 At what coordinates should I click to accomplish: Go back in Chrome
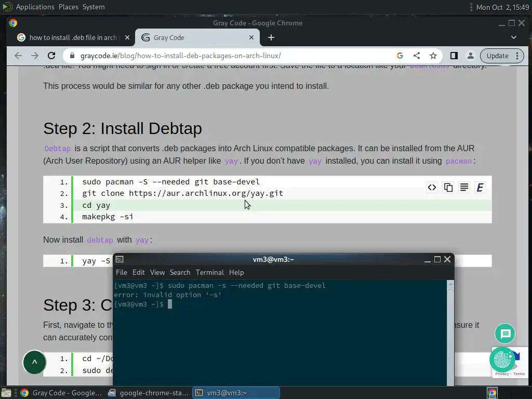[x=18, y=56]
